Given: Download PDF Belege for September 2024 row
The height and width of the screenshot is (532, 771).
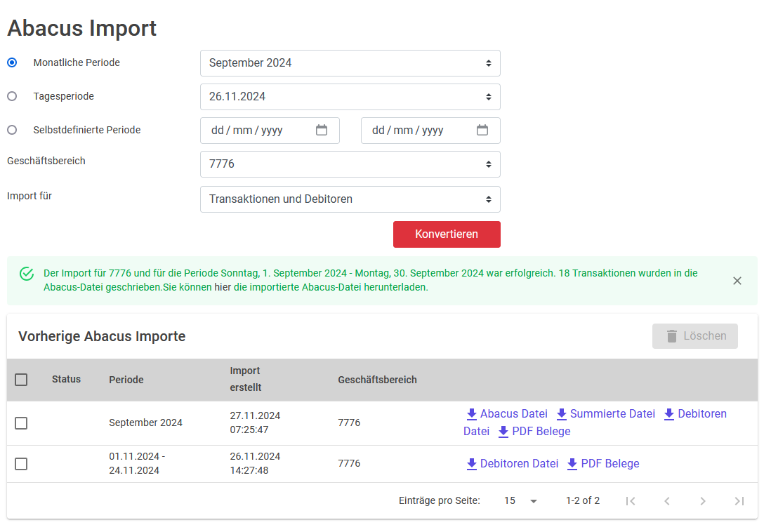Looking at the screenshot, I should [534, 432].
